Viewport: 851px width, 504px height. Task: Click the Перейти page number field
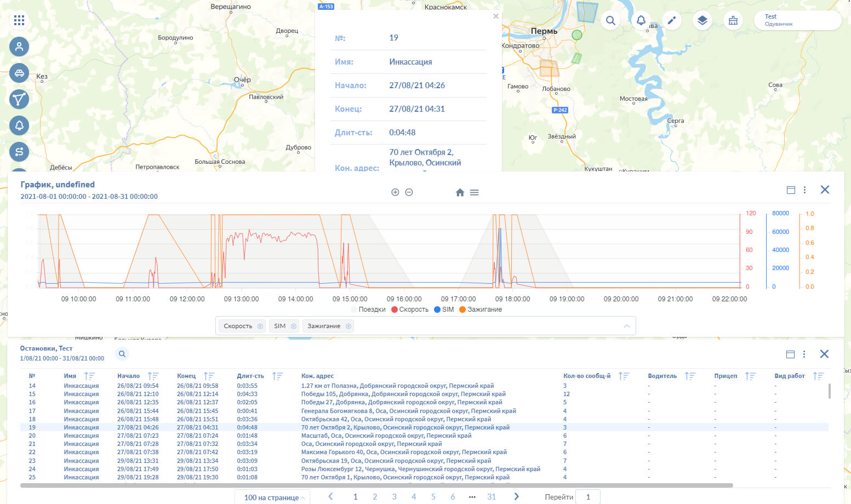(589, 497)
